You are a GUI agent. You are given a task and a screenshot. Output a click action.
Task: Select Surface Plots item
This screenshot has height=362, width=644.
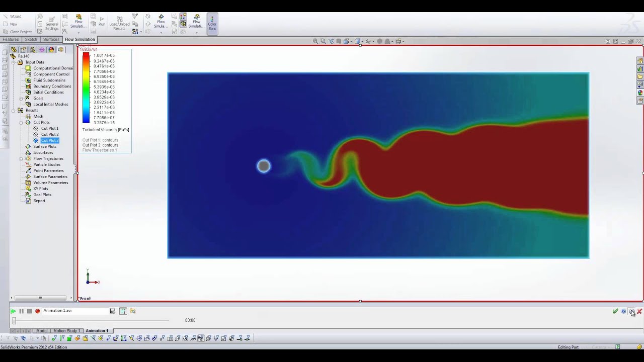click(41, 147)
